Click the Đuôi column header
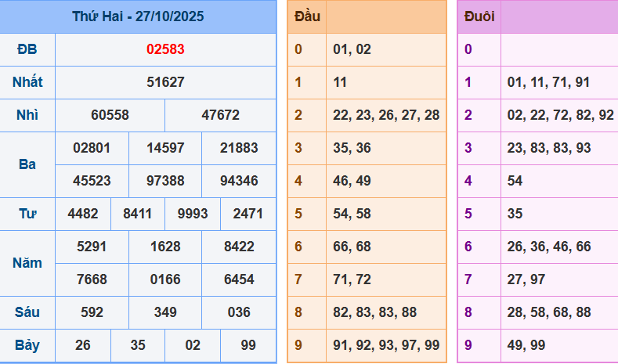Screen dimensions: 618x364 pyautogui.click(x=479, y=16)
